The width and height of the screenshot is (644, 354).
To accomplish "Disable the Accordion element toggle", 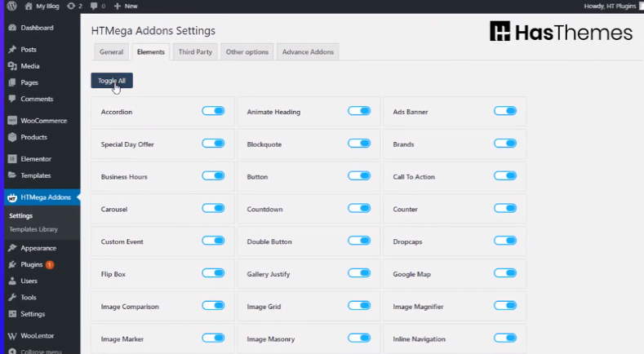I will 213,111.
